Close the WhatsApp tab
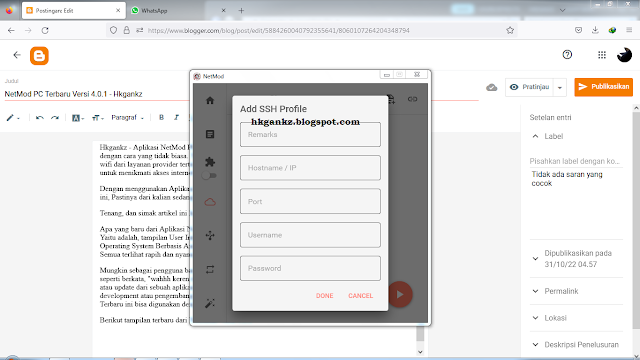Image resolution: width=640 pixels, height=360 pixels. [223, 11]
